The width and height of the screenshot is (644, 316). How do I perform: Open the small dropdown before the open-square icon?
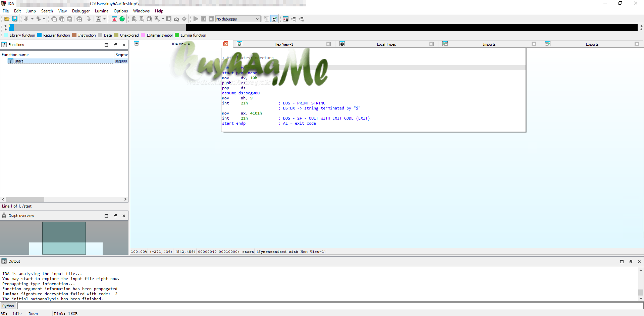coord(163,19)
